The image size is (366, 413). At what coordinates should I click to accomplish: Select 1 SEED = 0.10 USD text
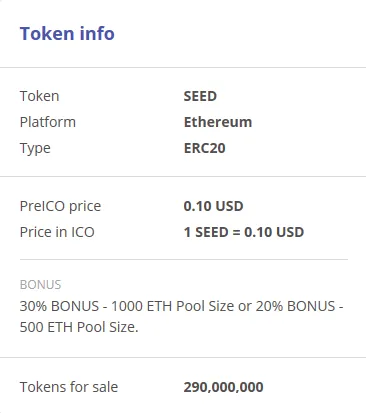click(244, 232)
